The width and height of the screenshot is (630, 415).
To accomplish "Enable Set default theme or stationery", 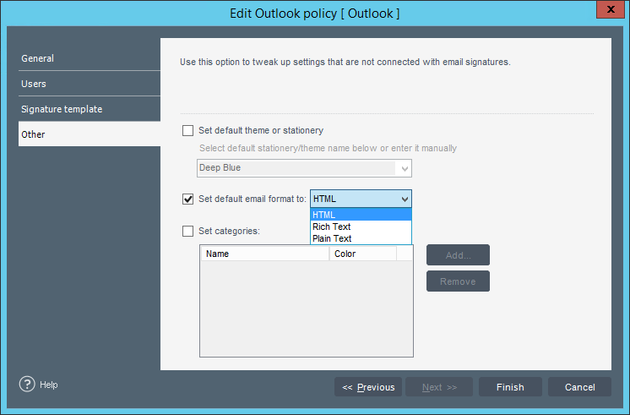I will pyautogui.click(x=188, y=131).
